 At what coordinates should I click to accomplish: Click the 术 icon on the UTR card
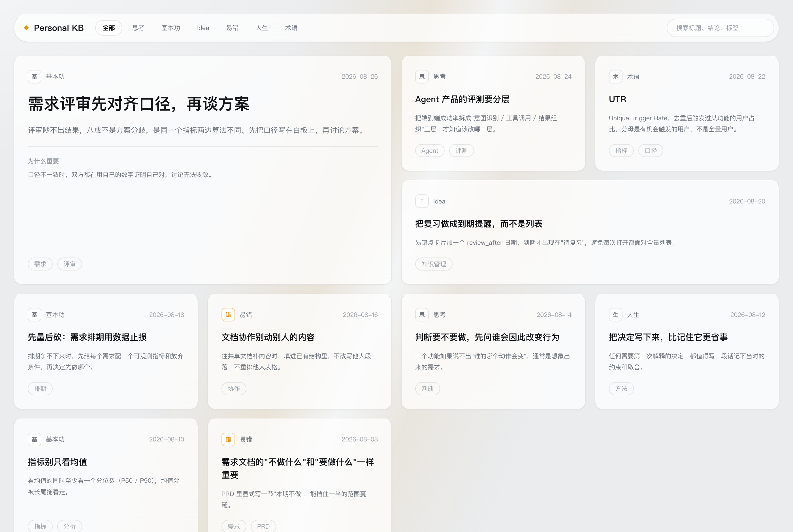pyautogui.click(x=615, y=77)
